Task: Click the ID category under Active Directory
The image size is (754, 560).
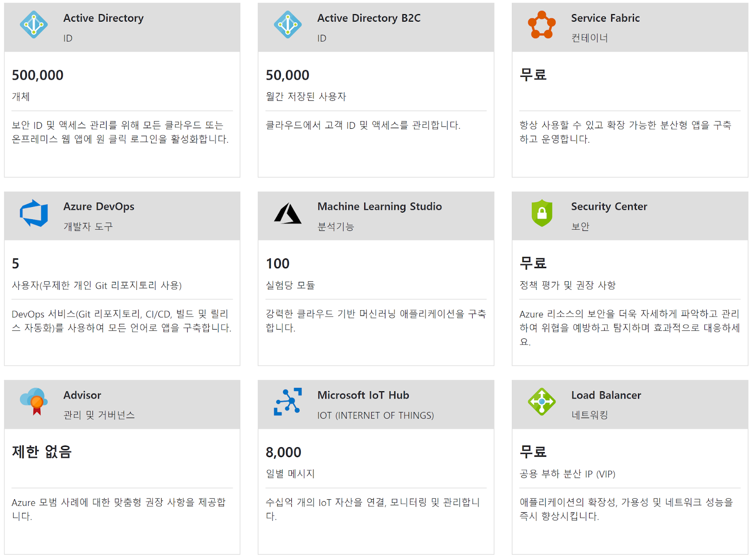Action: pos(68,38)
